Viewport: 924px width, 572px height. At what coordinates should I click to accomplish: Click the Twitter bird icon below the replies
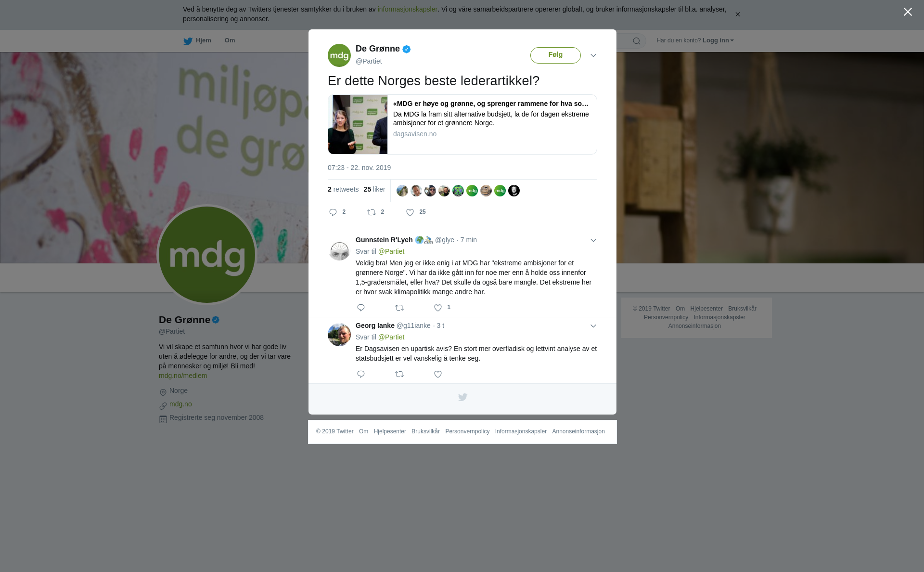pos(462,397)
